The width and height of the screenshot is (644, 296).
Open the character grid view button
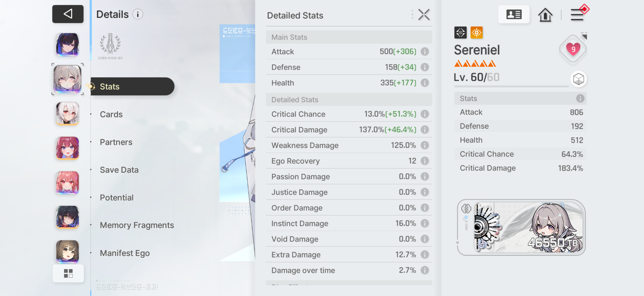coord(68,273)
